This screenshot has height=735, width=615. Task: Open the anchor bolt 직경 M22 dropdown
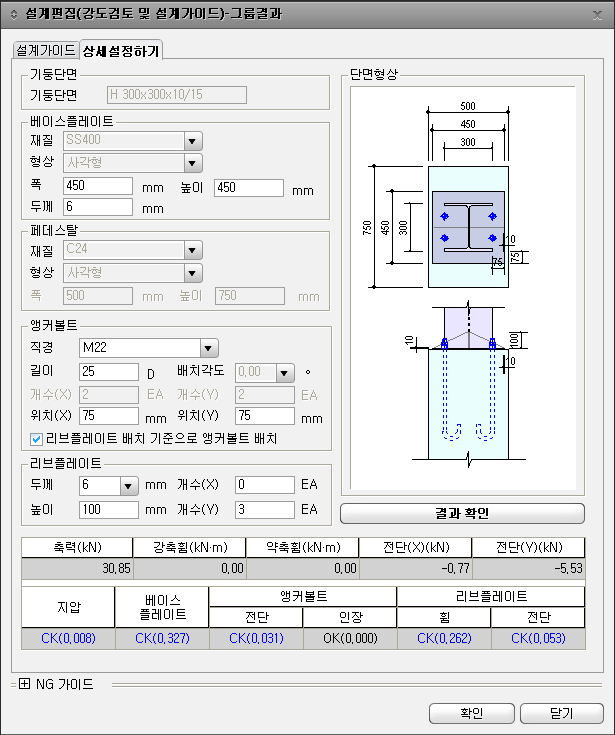point(209,348)
